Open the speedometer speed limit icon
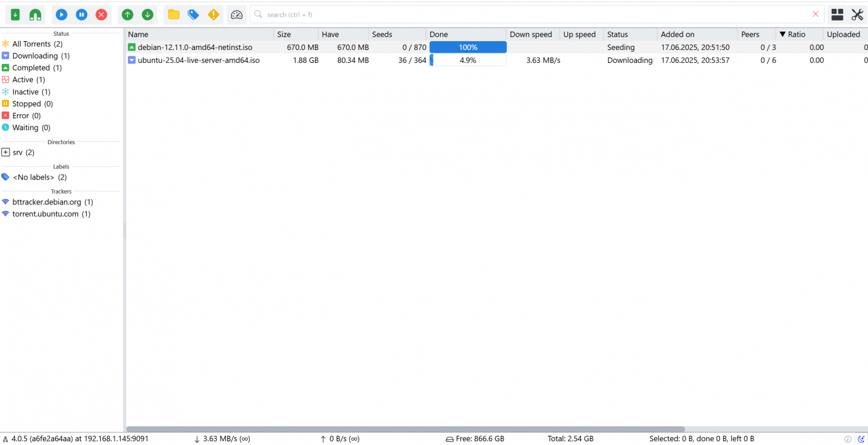 pyautogui.click(x=236, y=15)
